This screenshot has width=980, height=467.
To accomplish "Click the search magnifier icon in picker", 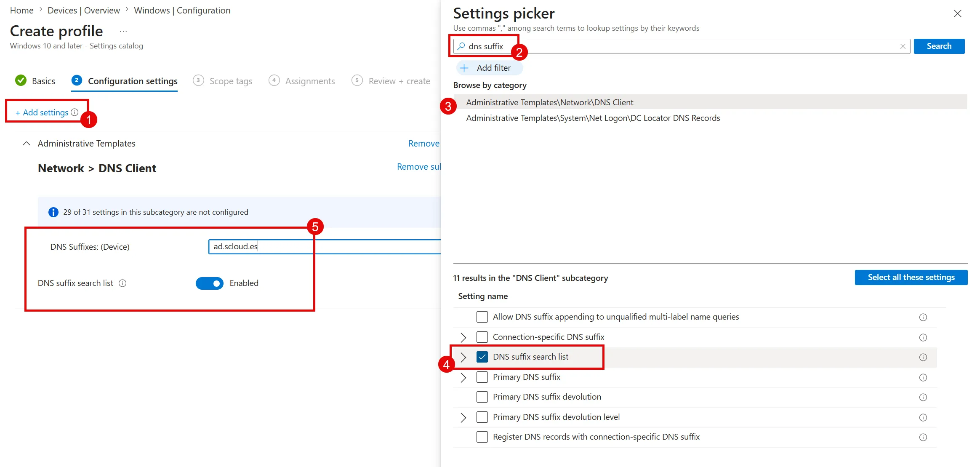I will pyautogui.click(x=461, y=46).
